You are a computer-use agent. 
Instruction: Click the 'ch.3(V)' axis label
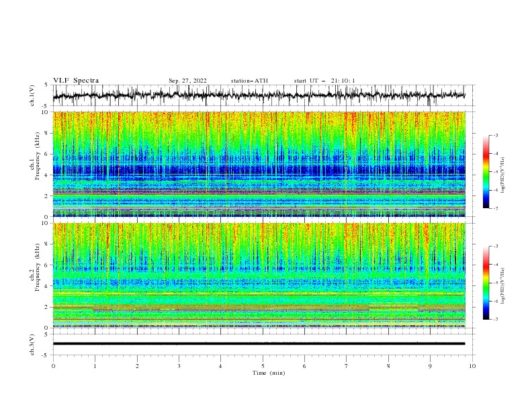(32, 345)
